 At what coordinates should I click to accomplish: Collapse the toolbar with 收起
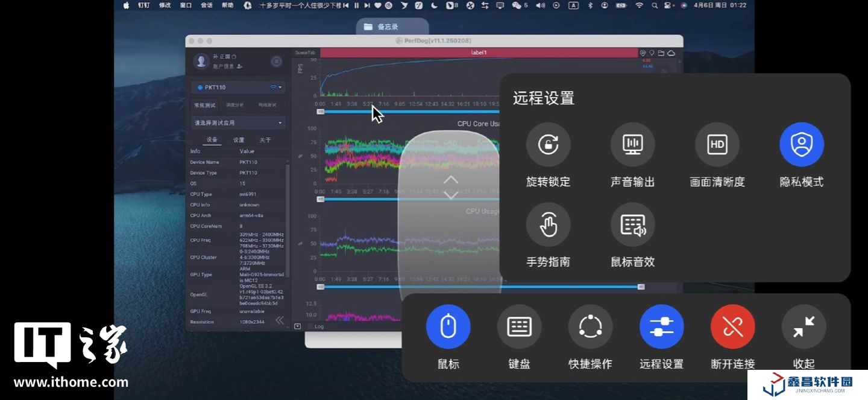(x=804, y=327)
